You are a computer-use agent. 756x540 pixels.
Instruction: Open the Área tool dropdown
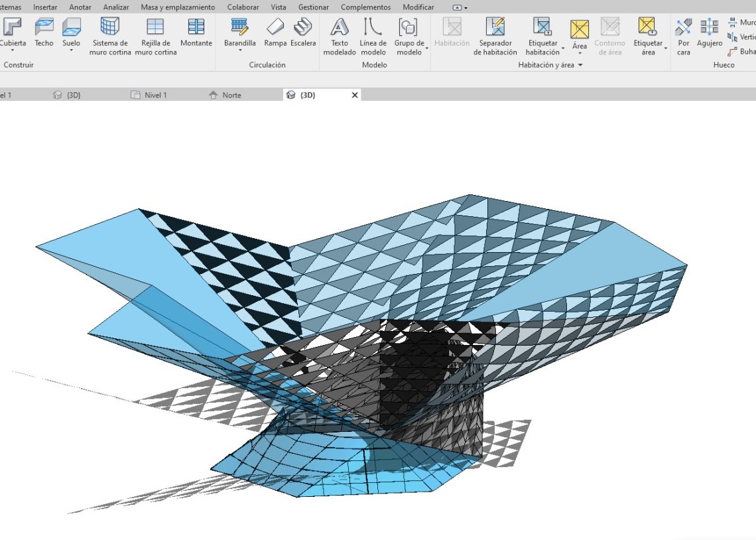coord(580,53)
